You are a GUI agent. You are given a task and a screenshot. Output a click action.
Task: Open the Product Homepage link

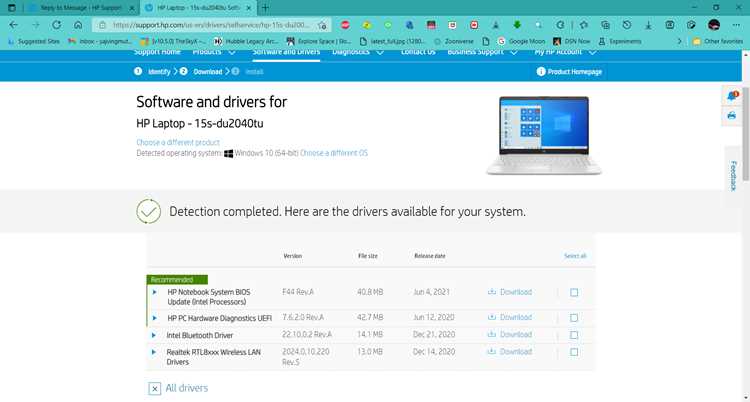[x=574, y=72]
